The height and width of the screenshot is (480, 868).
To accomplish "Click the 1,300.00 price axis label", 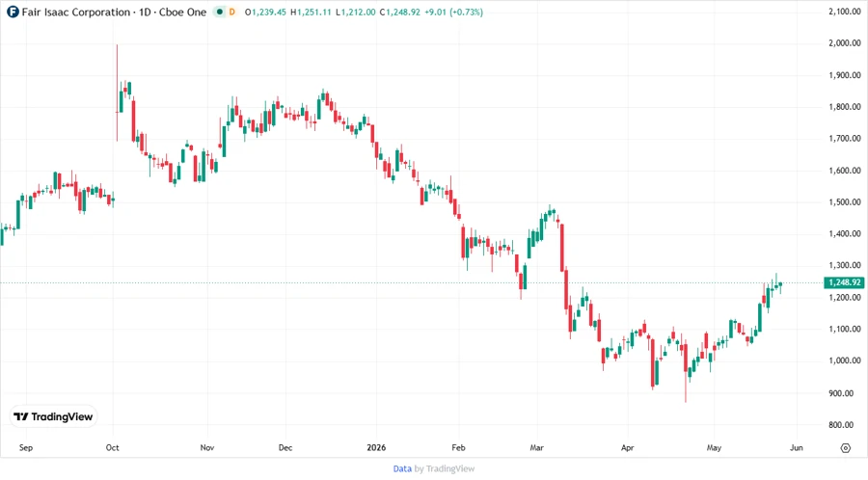I will (x=845, y=265).
